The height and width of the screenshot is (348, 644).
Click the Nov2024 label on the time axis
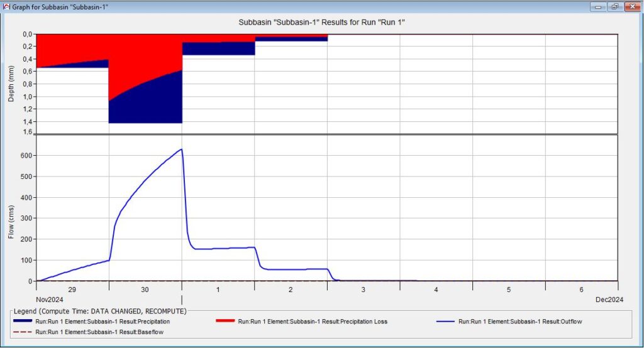pyautogui.click(x=47, y=300)
